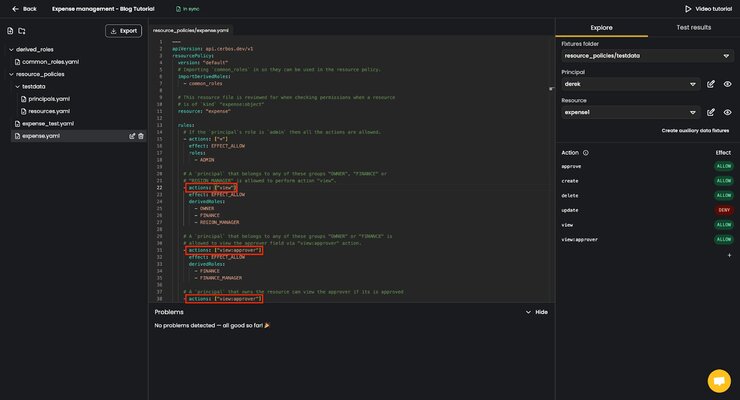The width and height of the screenshot is (740, 400).
Task: Open the Resource dropdown showing expense1
Action: click(630, 112)
